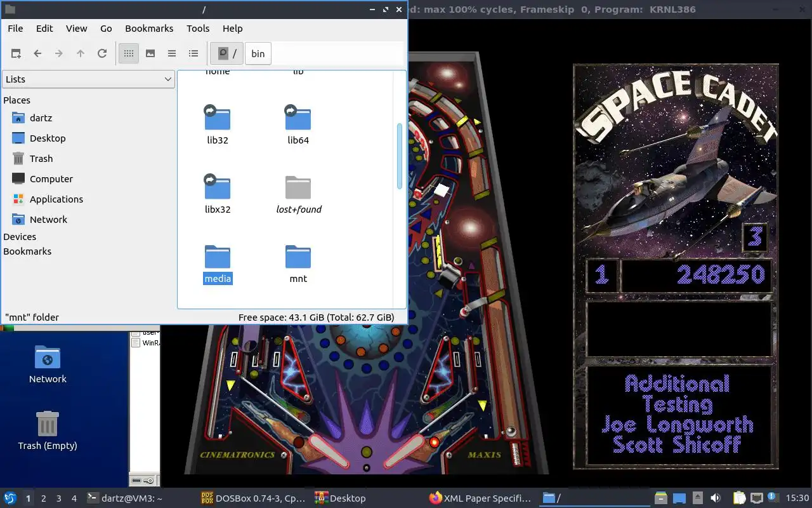Open a new tab in file manager
The width and height of the screenshot is (812, 508).
click(16, 54)
